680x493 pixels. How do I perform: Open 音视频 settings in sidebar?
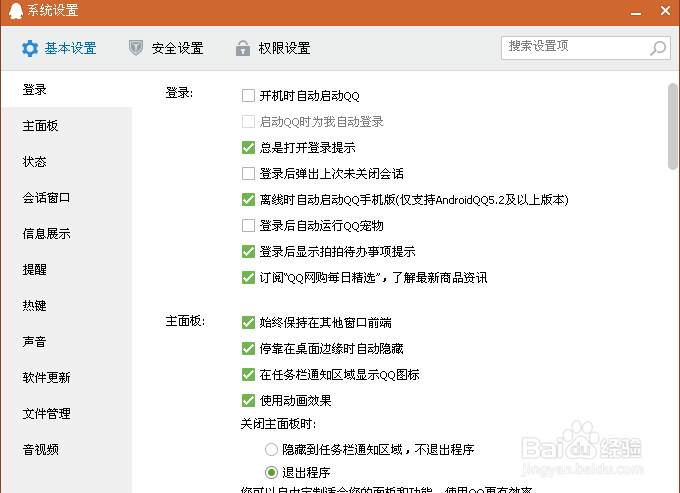(66, 450)
